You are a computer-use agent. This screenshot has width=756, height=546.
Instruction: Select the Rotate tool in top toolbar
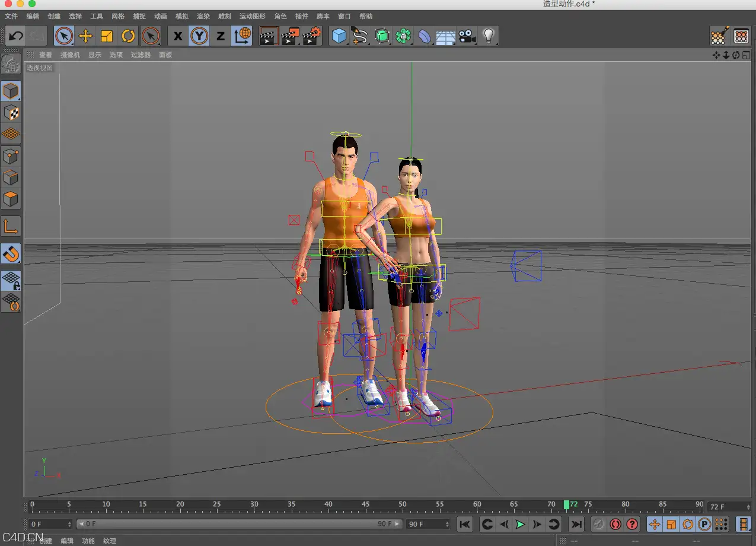128,36
